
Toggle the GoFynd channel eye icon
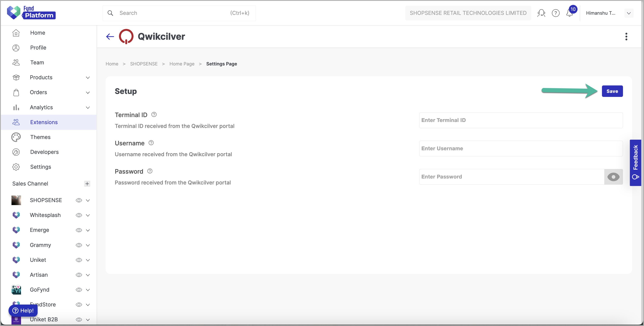tap(79, 290)
